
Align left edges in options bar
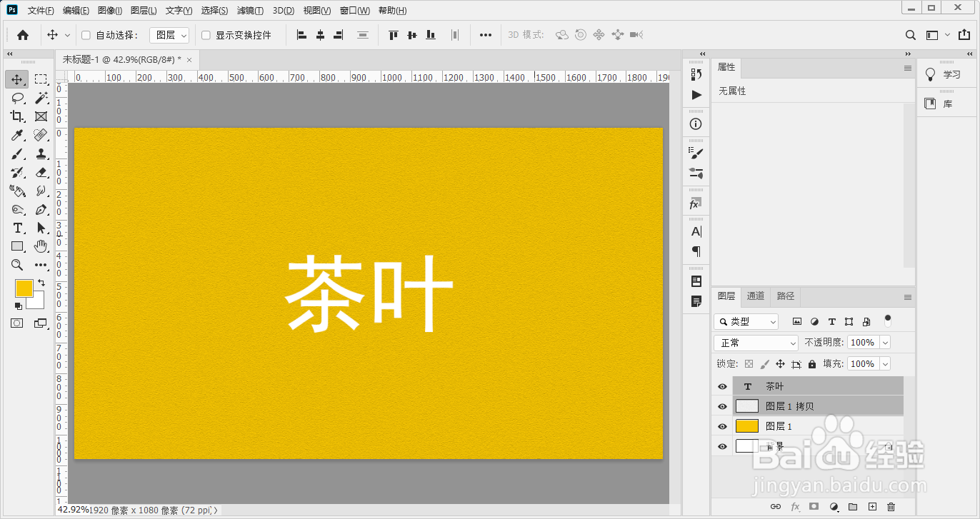point(301,35)
